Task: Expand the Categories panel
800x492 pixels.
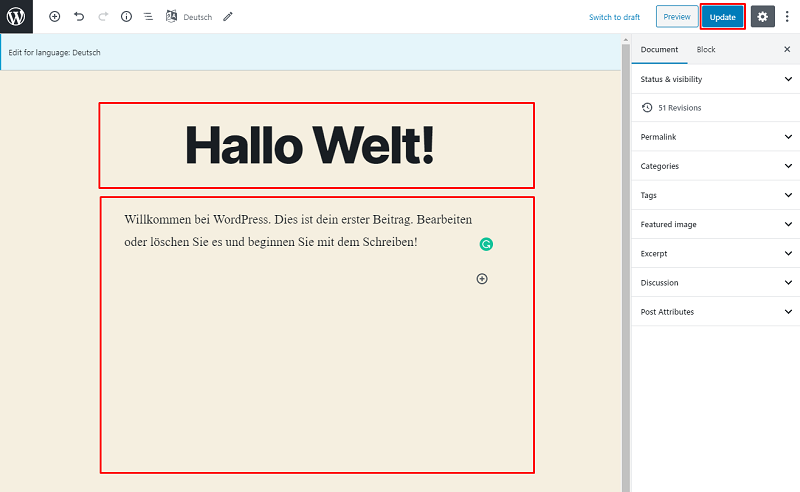Action: click(x=716, y=166)
